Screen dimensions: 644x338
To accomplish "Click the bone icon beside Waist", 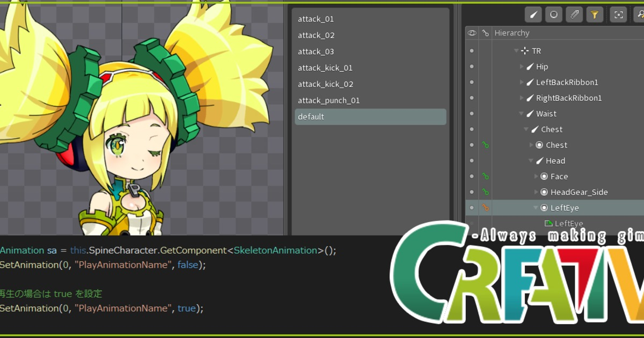I will click(x=530, y=114).
